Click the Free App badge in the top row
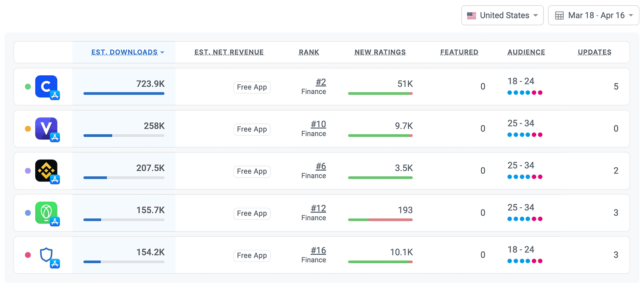644x286 pixels. coord(252,87)
